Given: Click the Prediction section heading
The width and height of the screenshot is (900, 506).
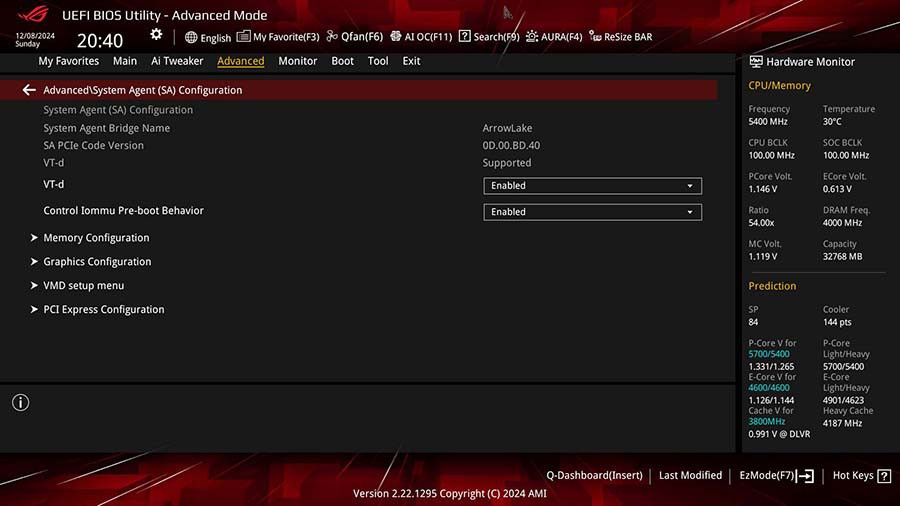Looking at the screenshot, I should [772, 286].
